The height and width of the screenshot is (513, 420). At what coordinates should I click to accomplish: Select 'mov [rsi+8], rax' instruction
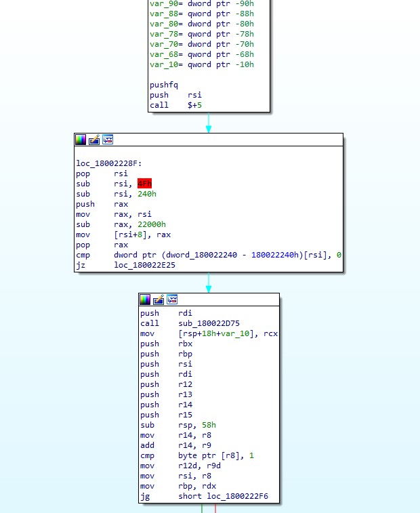(x=123, y=234)
